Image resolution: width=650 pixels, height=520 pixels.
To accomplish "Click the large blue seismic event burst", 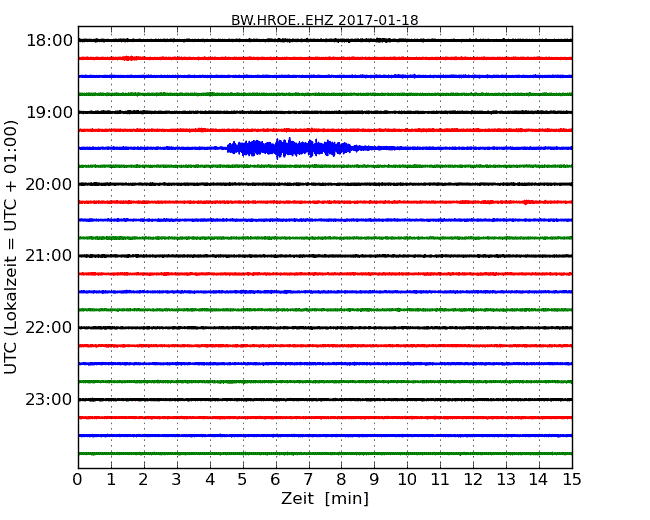I will [290, 148].
